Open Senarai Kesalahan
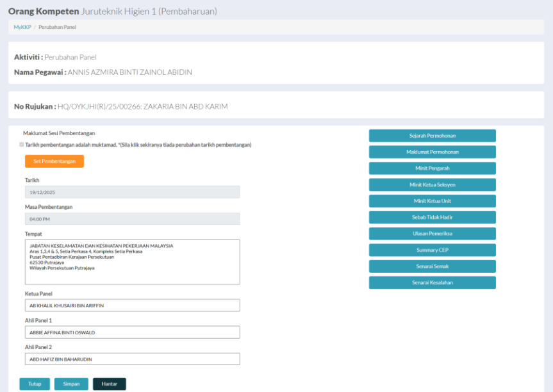 point(433,282)
